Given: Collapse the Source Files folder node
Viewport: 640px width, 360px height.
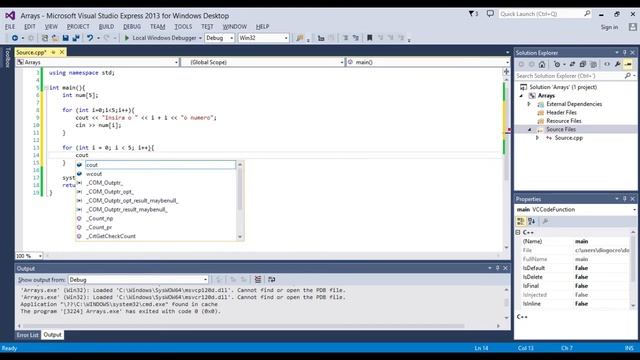Looking at the screenshot, I should [529, 129].
